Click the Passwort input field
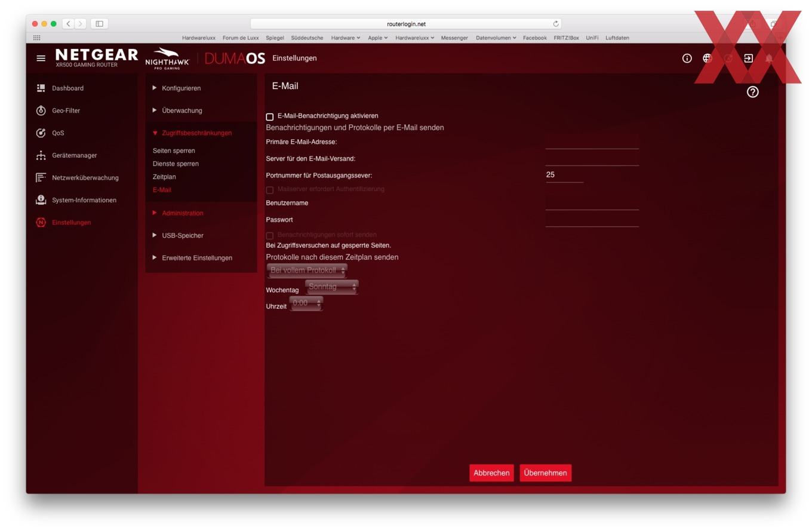812x531 pixels. point(592,220)
